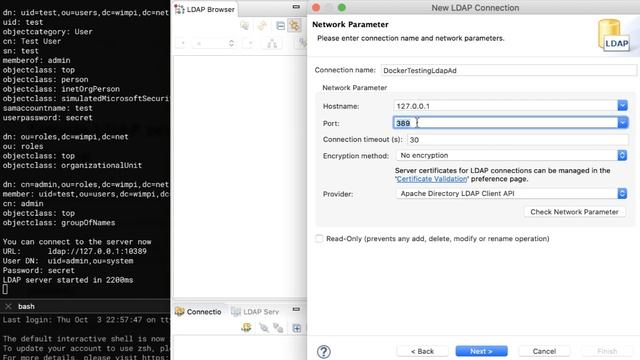Click the Back button
640x360 pixels.
point(422,351)
